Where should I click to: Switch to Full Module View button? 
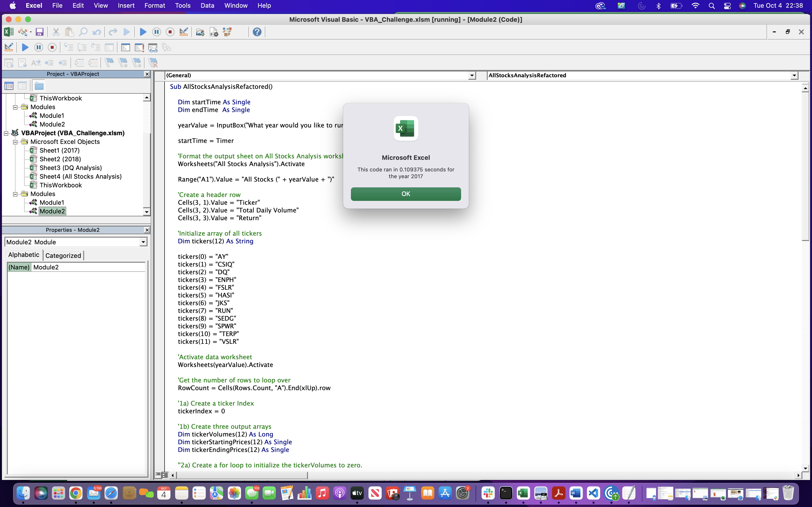(165, 475)
